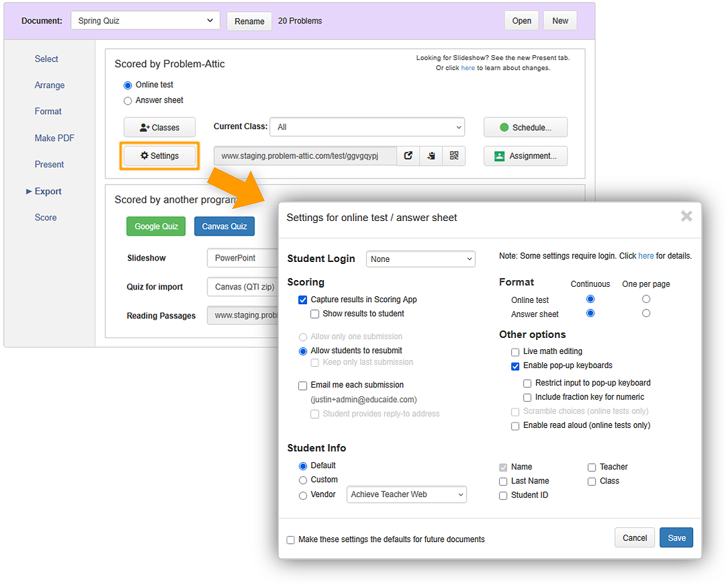Click the copy test link icon
Screen dimensions: 728x585
[431, 156]
